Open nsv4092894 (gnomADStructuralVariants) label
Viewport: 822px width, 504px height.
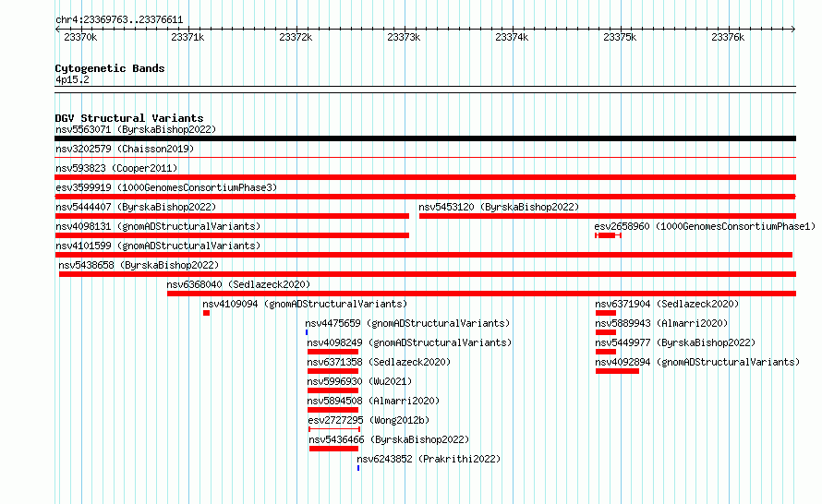(x=697, y=362)
